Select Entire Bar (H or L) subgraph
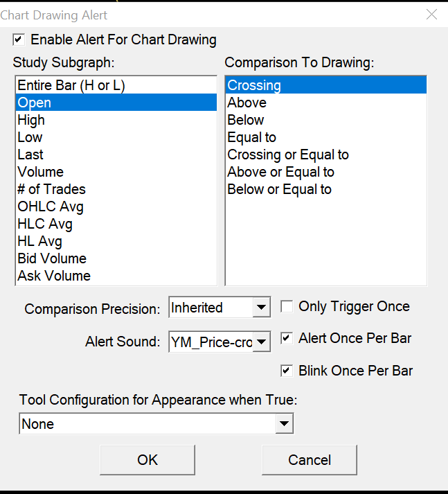This screenshot has width=448, height=494. coord(71,85)
